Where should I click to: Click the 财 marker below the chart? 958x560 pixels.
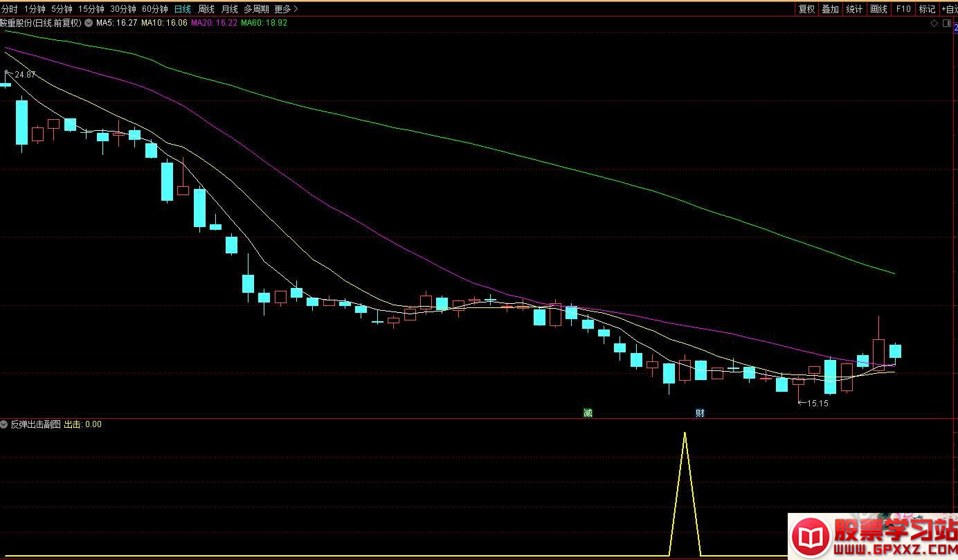[x=700, y=413]
